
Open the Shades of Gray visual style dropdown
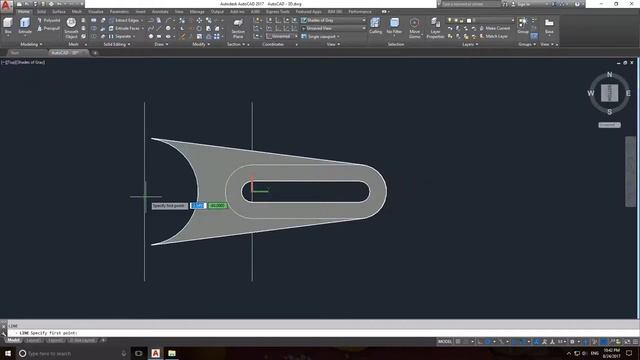point(333,20)
